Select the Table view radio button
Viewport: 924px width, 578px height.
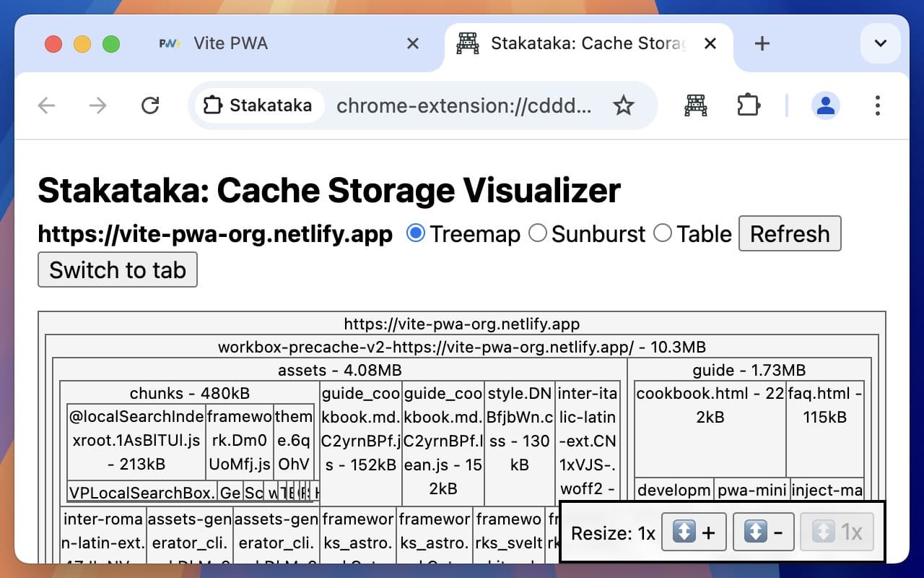pyautogui.click(x=662, y=233)
